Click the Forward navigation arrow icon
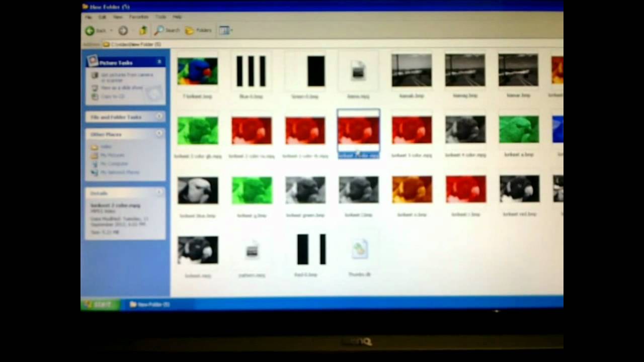 tap(123, 31)
